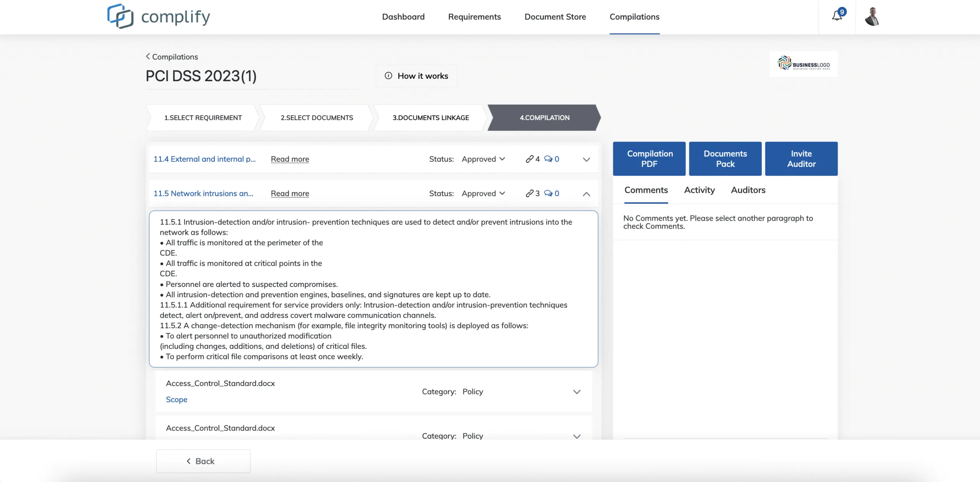This screenshot has height=482, width=980.
Task: Click the info icon beside How it works
Action: 388,76
